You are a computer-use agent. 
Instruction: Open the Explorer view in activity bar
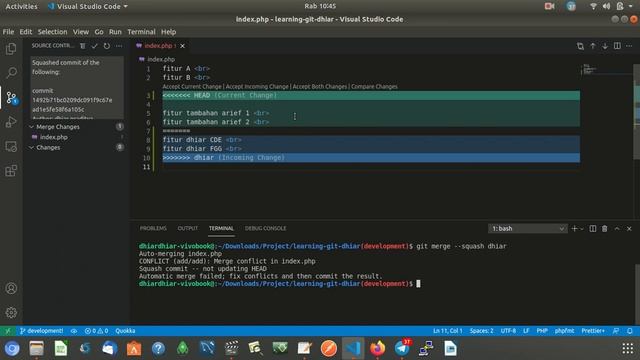(11, 49)
